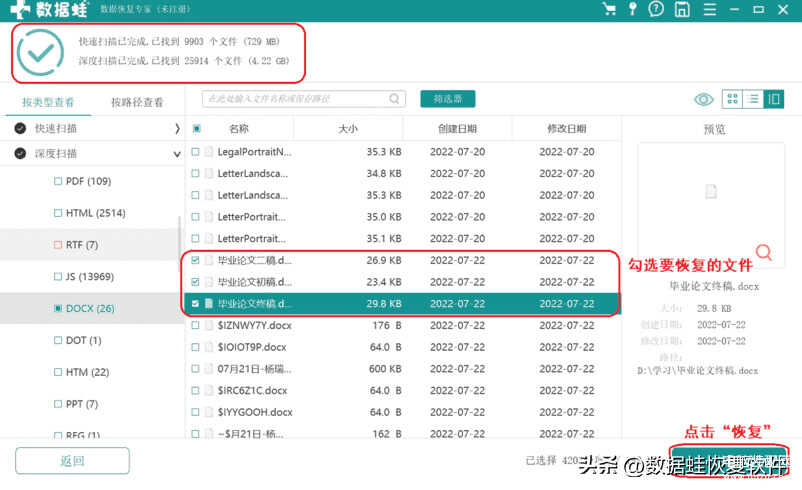The height and width of the screenshot is (490, 802).
Task: Switch to 按路径查看 tab
Action: tap(137, 102)
